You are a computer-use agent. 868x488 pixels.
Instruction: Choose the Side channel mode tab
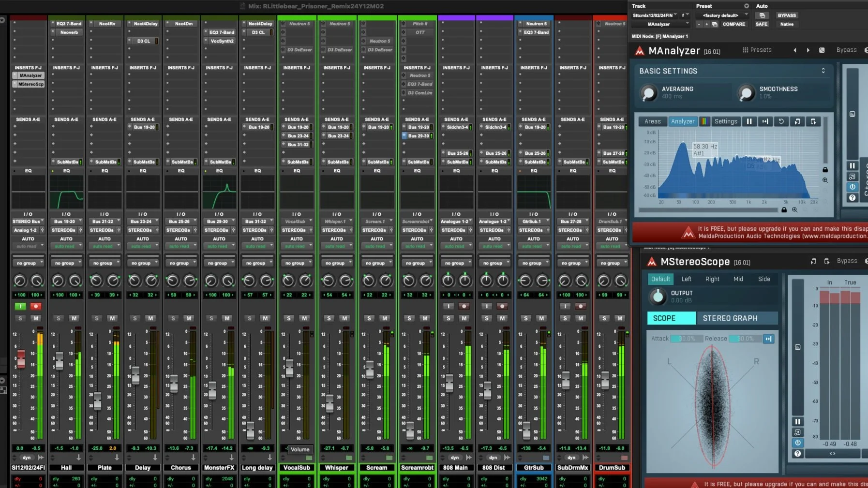[x=764, y=279]
